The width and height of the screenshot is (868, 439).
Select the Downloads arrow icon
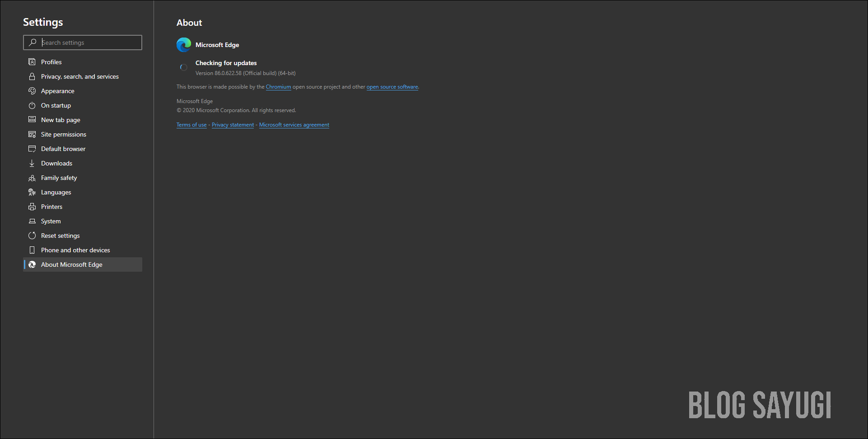point(32,163)
